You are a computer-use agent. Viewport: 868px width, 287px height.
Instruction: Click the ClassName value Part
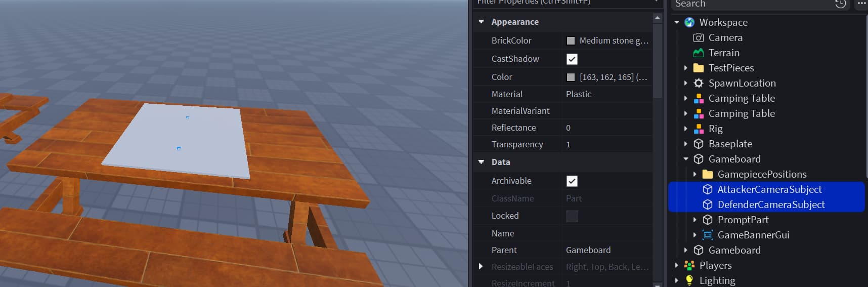(x=574, y=198)
